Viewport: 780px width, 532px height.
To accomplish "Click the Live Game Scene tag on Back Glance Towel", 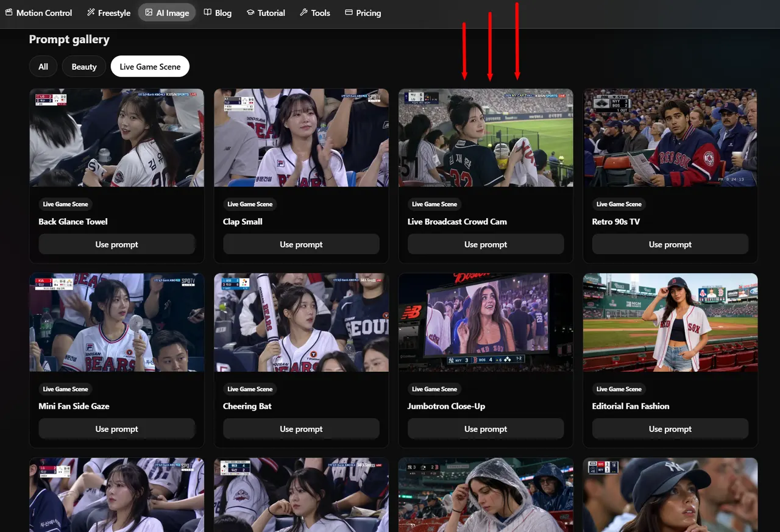I will (65, 204).
